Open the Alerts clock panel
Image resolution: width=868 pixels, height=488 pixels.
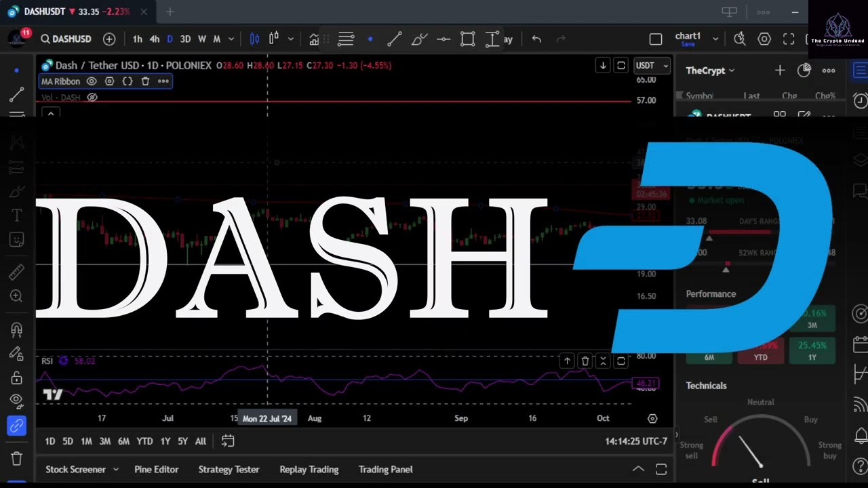860,101
